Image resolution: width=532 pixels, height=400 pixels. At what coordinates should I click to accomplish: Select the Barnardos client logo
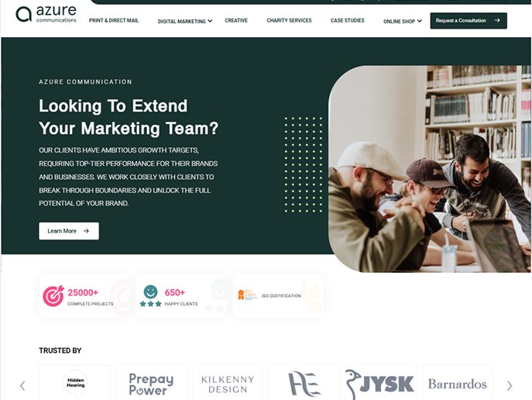point(458,383)
